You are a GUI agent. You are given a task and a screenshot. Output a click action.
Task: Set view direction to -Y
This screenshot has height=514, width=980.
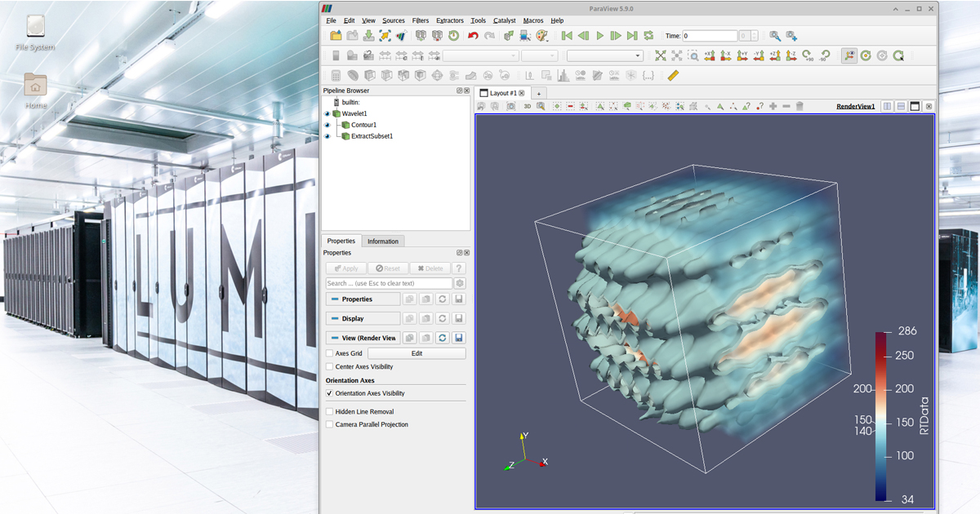click(x=759, y=55)
